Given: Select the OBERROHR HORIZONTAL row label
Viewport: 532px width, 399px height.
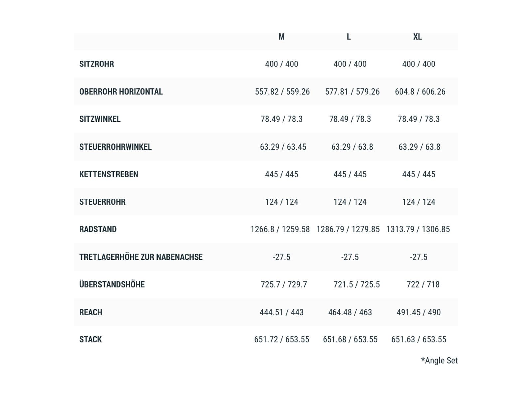Looking at the screenshot, I should [x=121, y=92].
